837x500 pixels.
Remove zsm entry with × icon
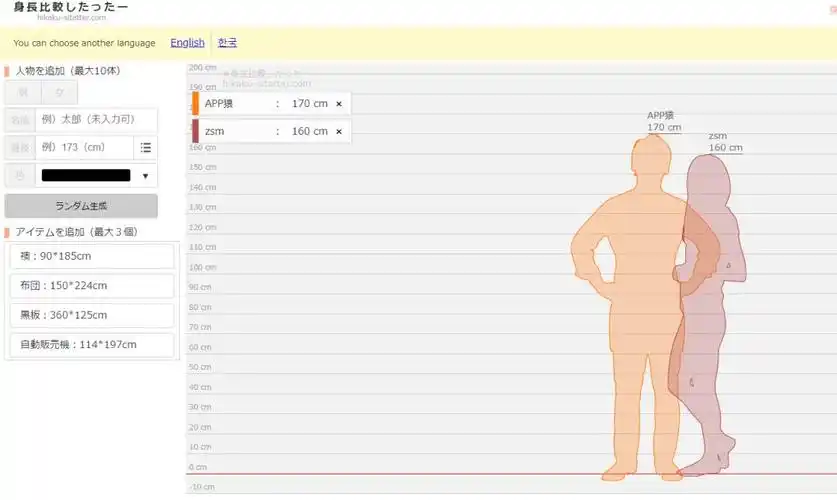[x=338, y=131]
